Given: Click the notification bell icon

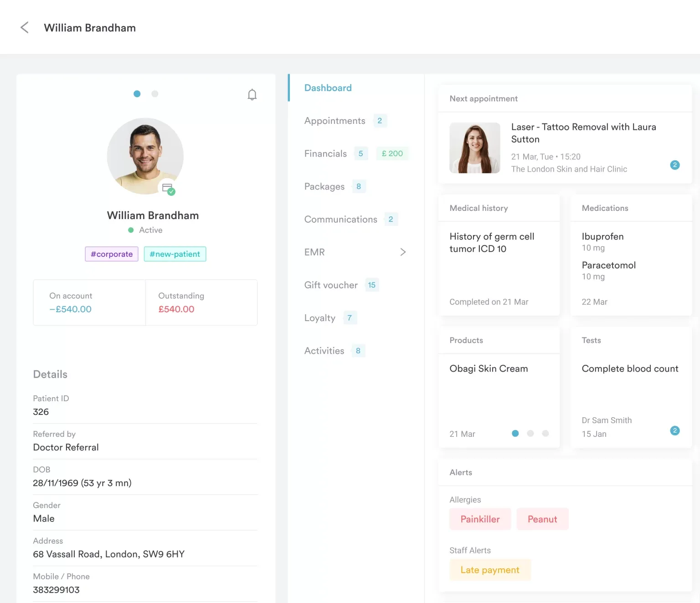Looking at the screenshot, I should click(x=252, y=94).
